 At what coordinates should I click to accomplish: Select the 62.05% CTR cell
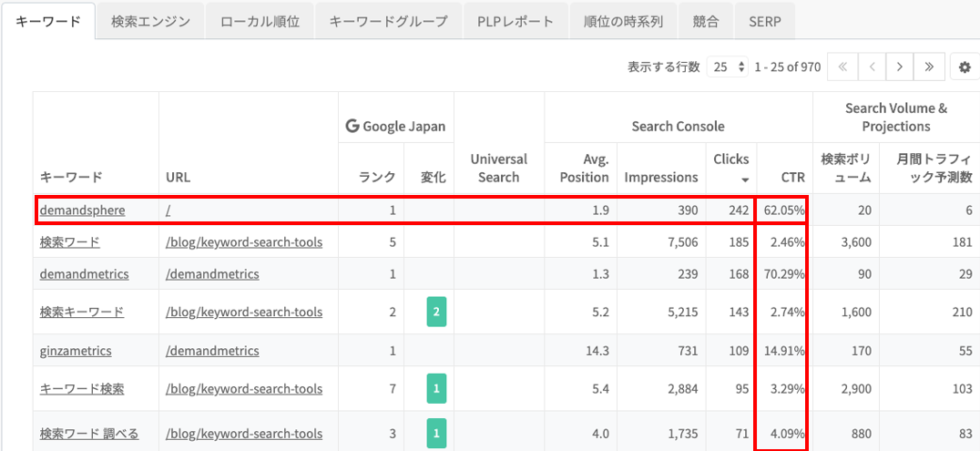pos(784,210)
